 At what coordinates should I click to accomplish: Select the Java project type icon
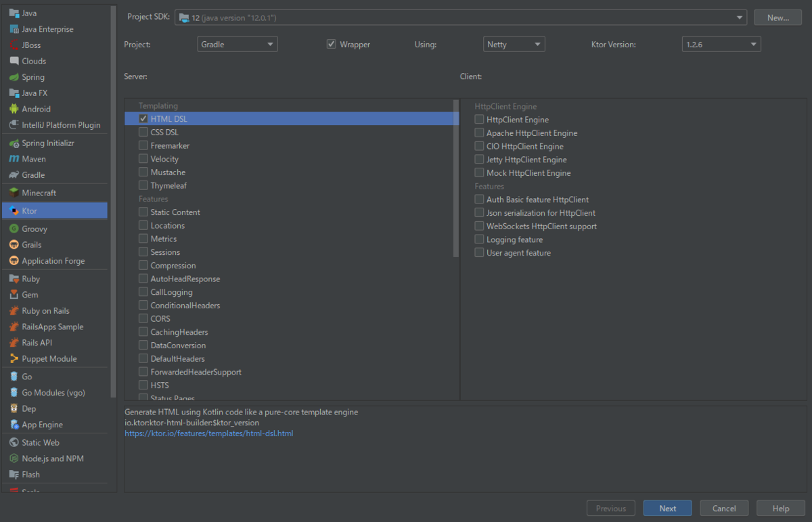[x=14, y=13]
